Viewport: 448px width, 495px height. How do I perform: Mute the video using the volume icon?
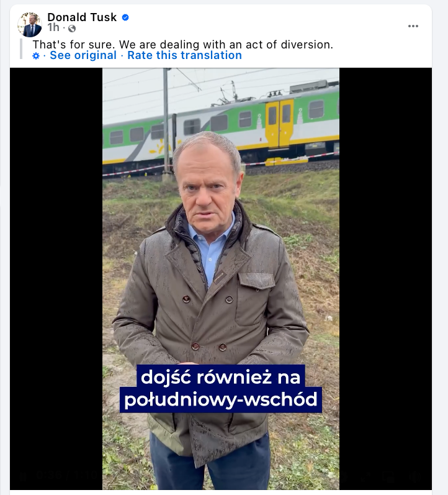click(x=416, y=476)
